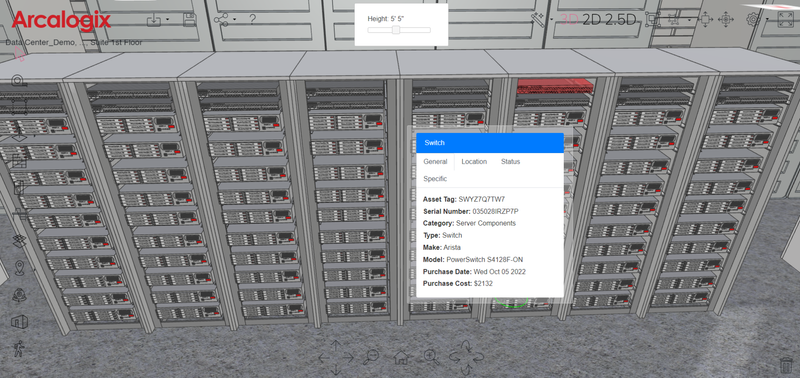The height and width of the screenshot is (378, 800).
Task: Open the Status tab in Switch popup
Action: pos(510,162)
